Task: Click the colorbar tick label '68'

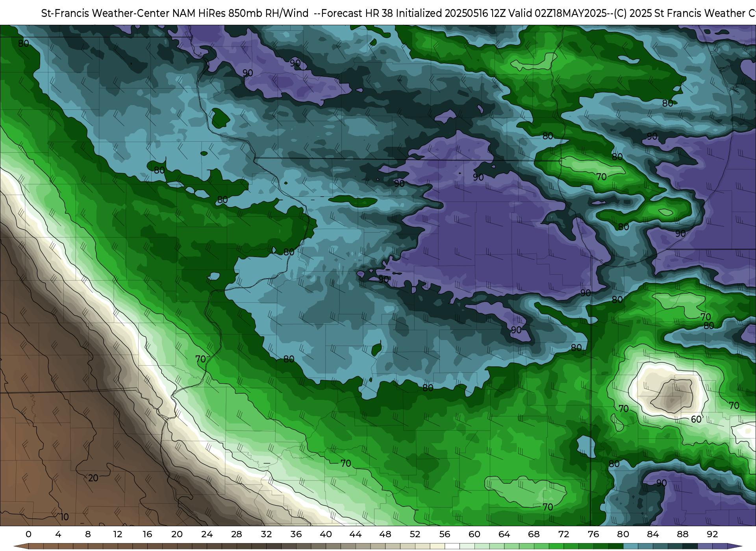Action: click(534, 534)
